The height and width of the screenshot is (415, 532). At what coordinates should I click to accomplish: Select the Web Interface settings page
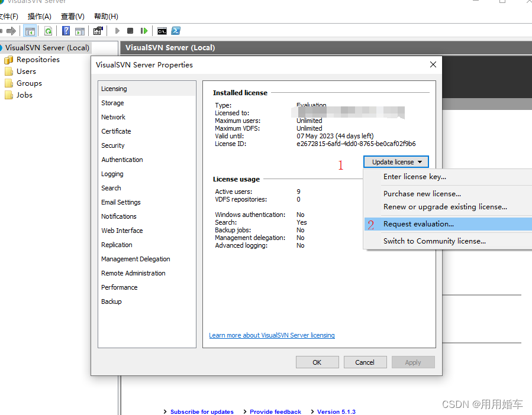coord(147,231)
